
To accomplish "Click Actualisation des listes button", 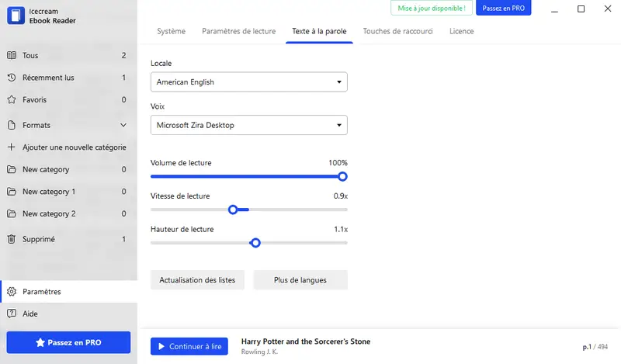I will pyautogui.click(x=197, y=280).
